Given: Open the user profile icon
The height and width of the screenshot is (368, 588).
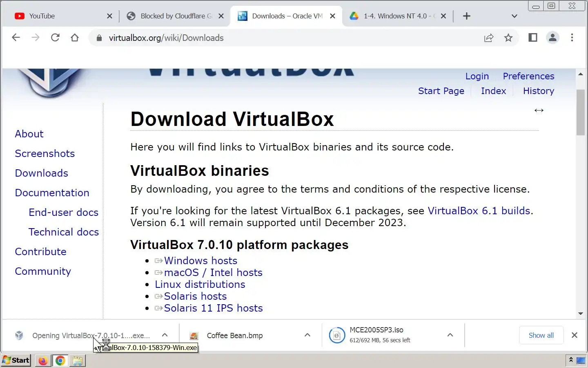Looking at the screenshot, I should pyautogui.click(x=552, y=38).
